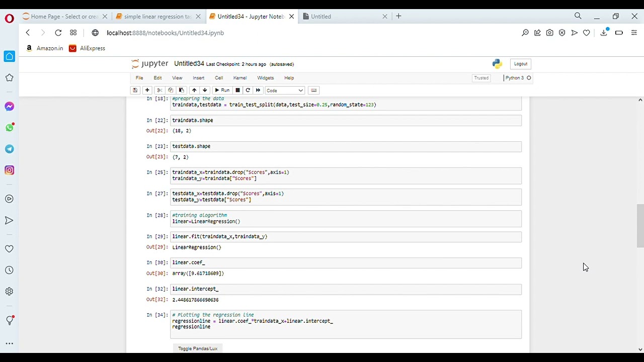The image size is (644, 362).
Task: Move selected cell down with down arrow
Action: click(205, 90)
